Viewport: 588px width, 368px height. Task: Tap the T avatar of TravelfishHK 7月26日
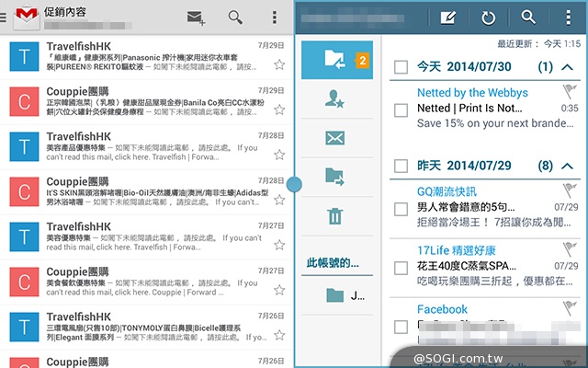coord(25,327)
